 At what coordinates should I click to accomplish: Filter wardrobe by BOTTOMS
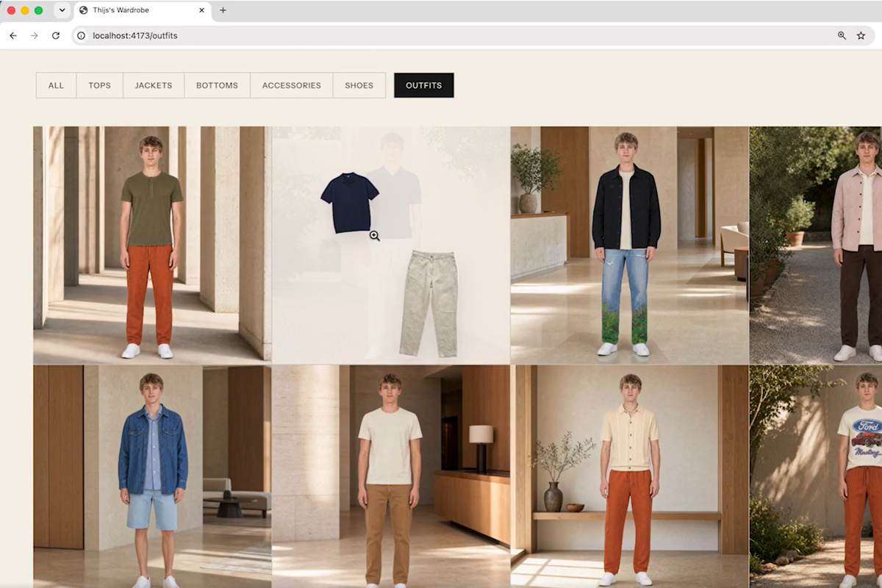point(217,85)
